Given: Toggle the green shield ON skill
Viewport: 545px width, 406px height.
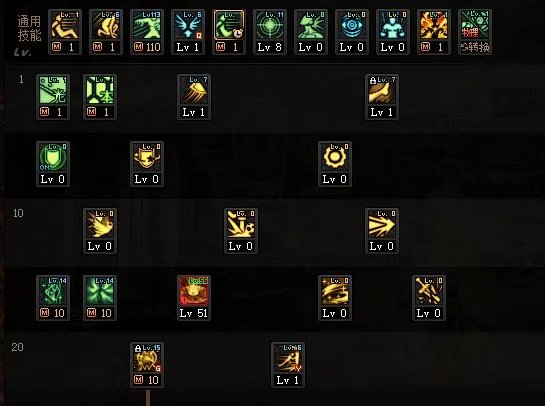Looking at the screenshot, I should point(53,157).
